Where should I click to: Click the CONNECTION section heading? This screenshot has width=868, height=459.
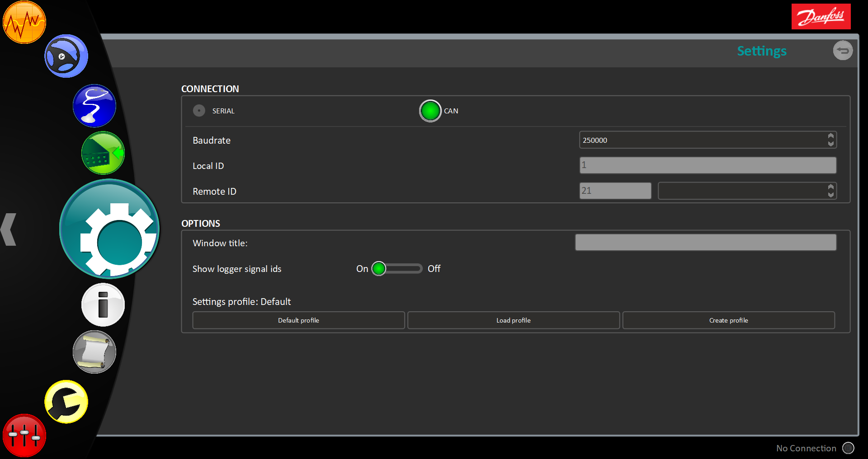210,89
